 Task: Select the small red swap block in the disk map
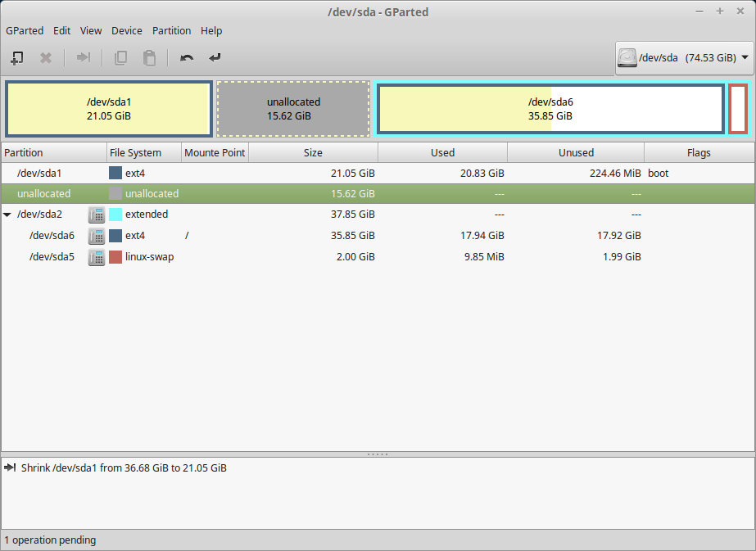click(738, 109)
